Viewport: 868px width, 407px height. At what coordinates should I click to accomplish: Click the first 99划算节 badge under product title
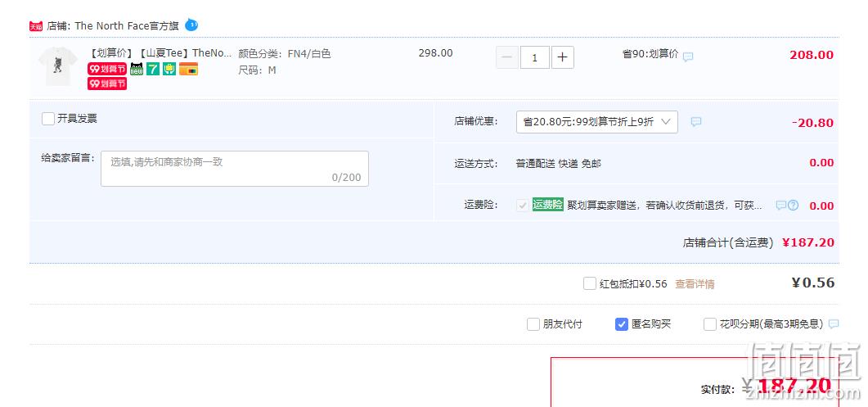(107, 70)
